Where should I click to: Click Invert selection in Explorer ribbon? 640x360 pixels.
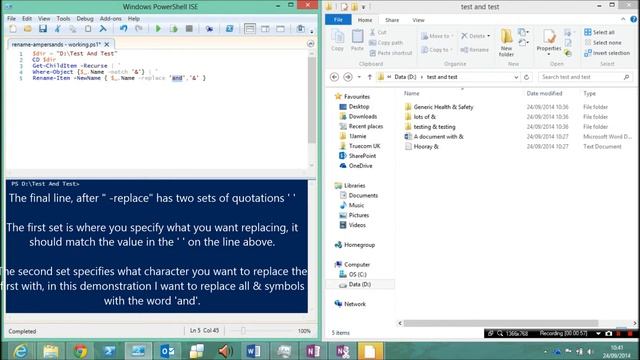click(607, 53)
